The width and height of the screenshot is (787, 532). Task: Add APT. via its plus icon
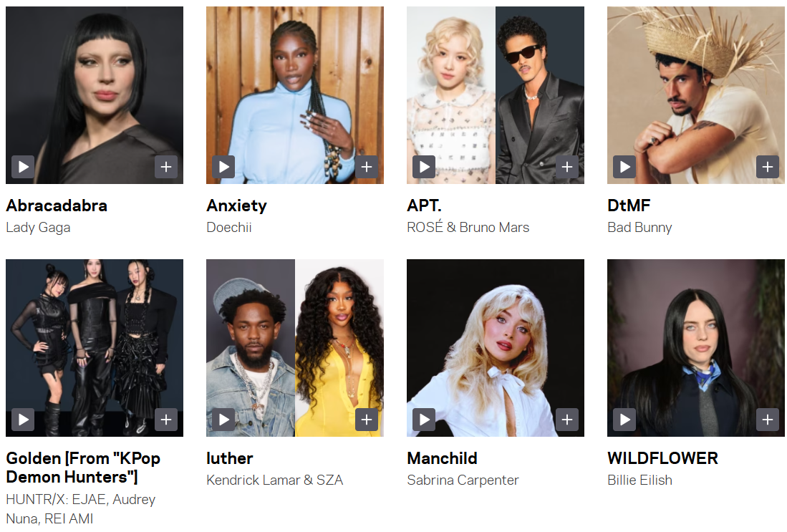tap(567, 167)
